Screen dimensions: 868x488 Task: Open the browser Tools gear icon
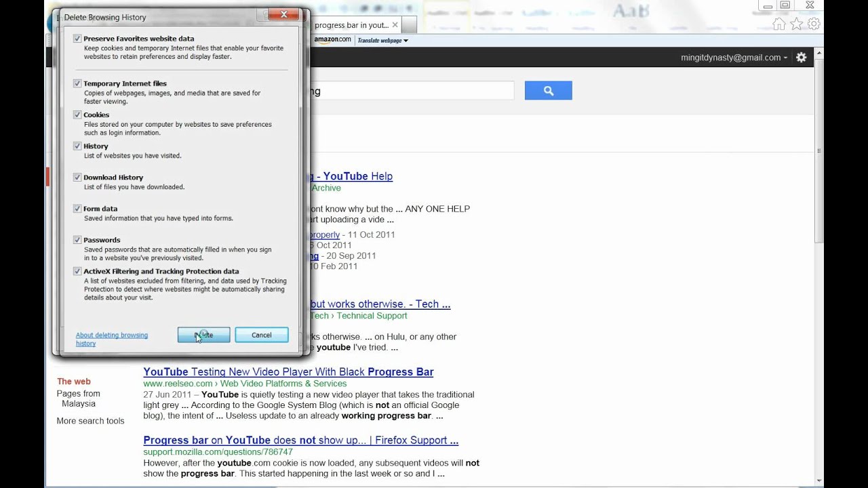point(814,24)
